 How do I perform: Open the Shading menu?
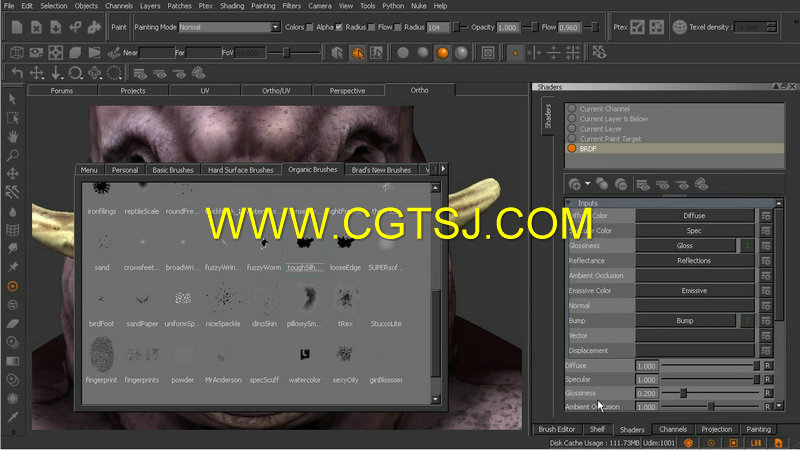(232, 6)
